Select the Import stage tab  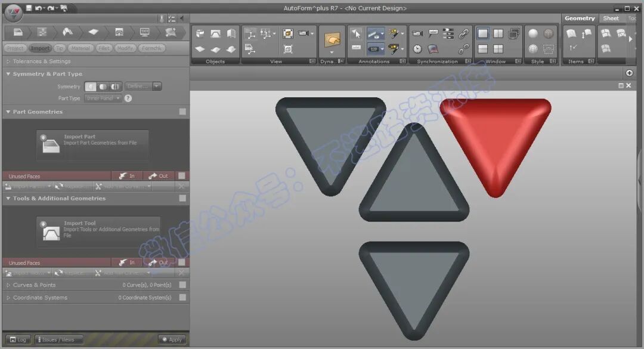41,48
